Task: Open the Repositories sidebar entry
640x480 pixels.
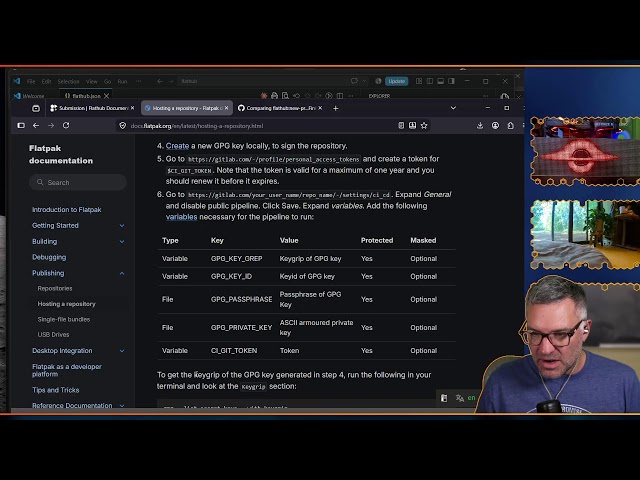Action: point(55,288)
